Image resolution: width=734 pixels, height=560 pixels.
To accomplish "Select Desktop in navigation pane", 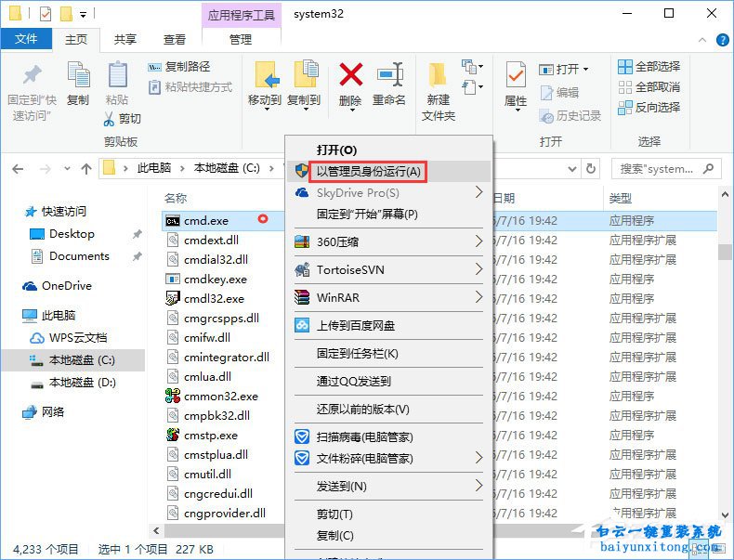I will [72, 233].
